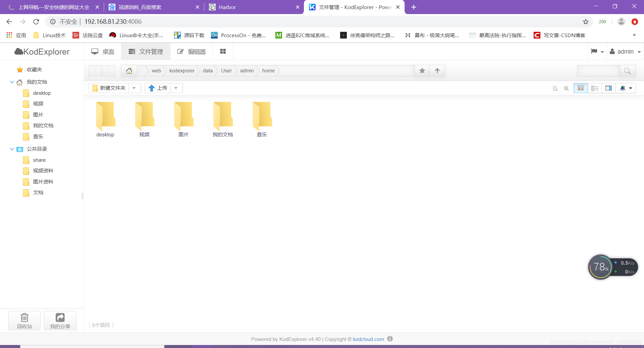Screen dimensions: 644x348
Task: Select 音乐 in sidebar tree
Action: tap(33, 137)
